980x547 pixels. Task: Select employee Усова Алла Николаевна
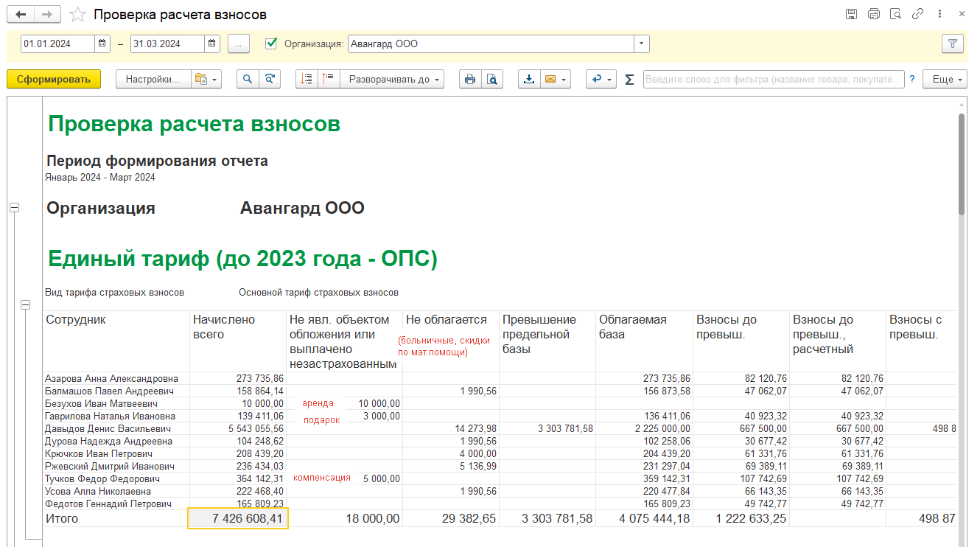pyautogui.click(x=97, y=491)
